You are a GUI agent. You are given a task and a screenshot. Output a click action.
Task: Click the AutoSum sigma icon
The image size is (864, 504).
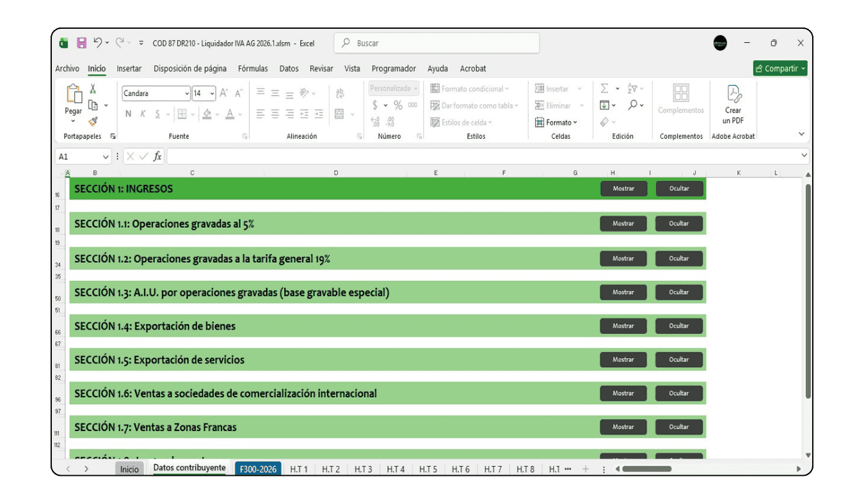coord(604,89)
